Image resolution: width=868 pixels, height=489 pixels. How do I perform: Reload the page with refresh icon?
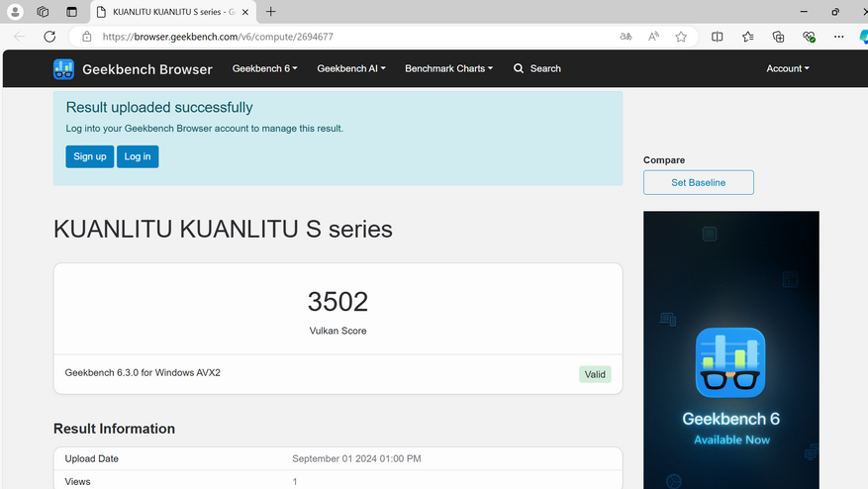49,37
